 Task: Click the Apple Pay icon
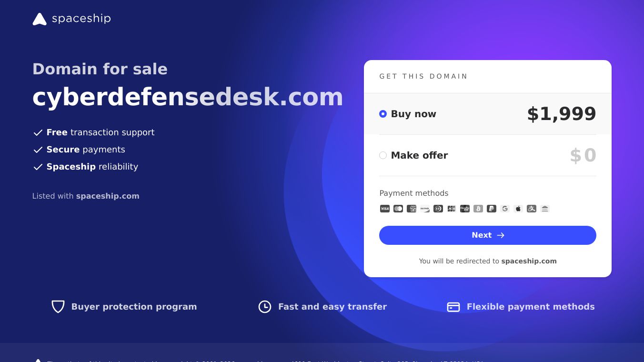[518, 209]
